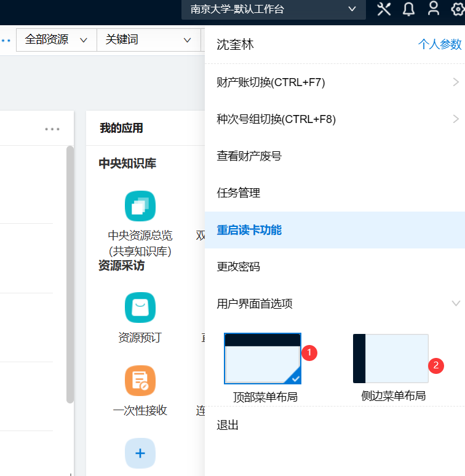Collapse 用户界面首选项 chevron
The image size is (465, 476).
[x=456, y=303]
